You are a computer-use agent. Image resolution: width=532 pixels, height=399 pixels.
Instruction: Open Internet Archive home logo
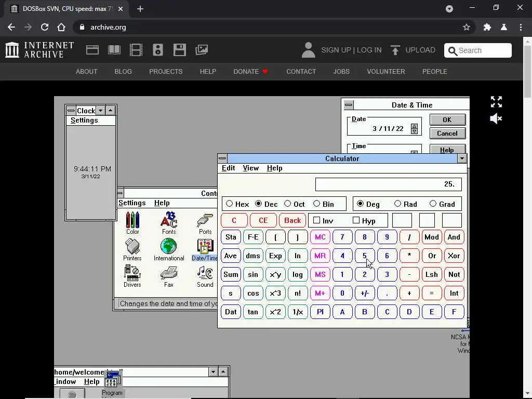[39, 50]
